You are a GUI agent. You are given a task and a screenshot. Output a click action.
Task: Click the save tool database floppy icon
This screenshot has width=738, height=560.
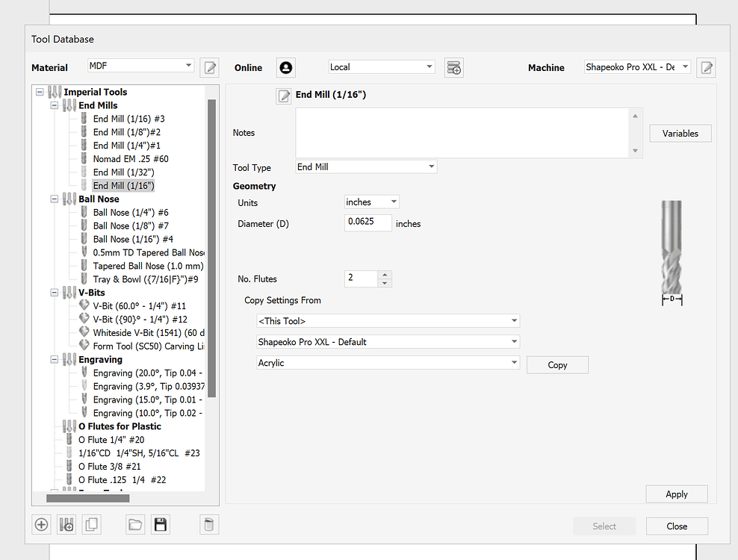[161, 524]
